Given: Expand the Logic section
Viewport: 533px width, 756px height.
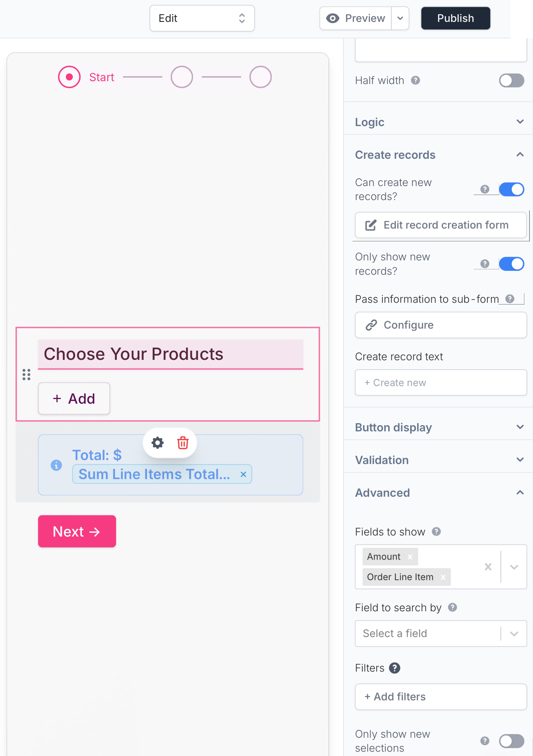Looking at the screenshot, I should coord(438,122).
